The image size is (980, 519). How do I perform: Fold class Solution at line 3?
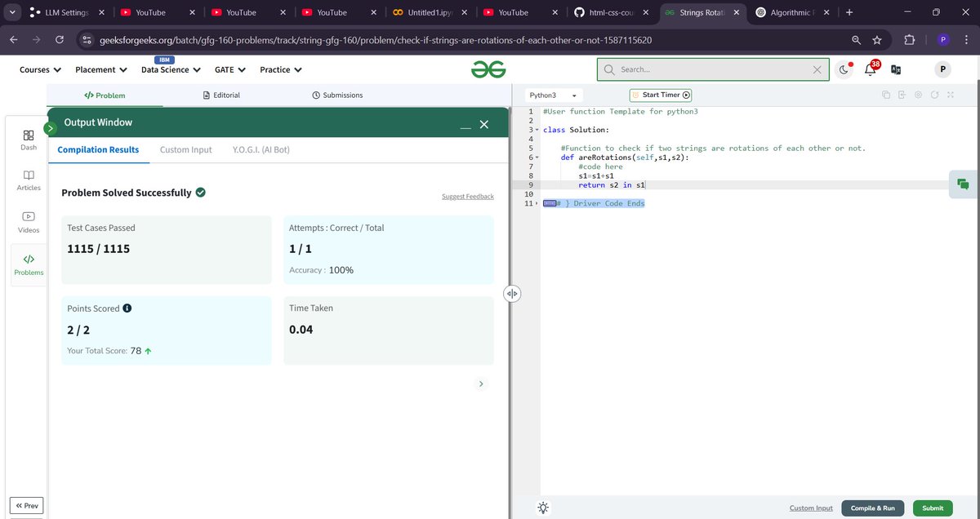(x=537, y=130)
